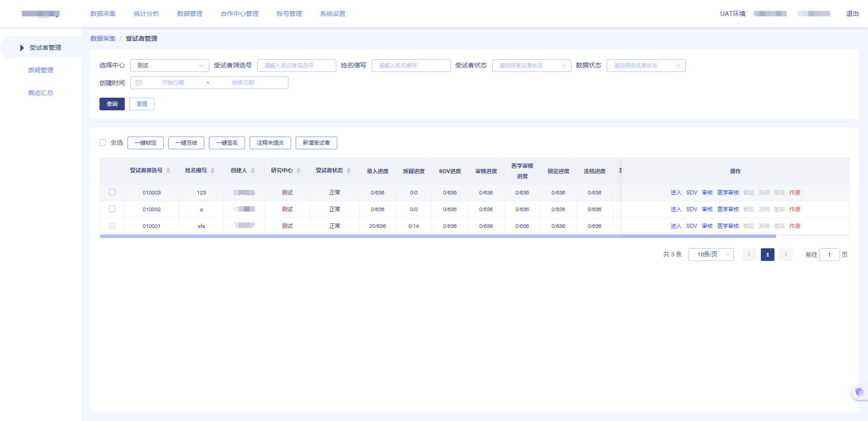This screenshot has height=421, width=868.
Task: Open the 账号管理 top menu
Action: [289, 14]
